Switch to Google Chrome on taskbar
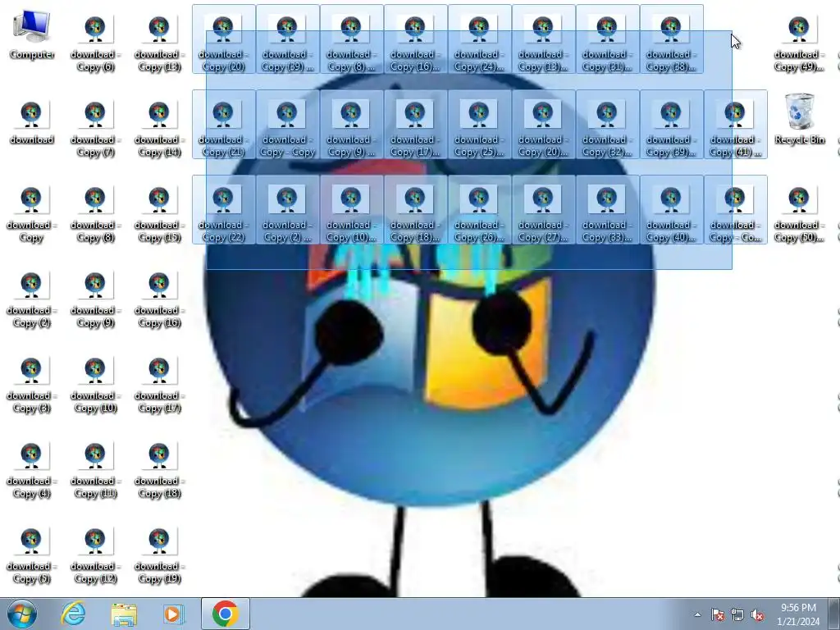 [x=226, y=614]
